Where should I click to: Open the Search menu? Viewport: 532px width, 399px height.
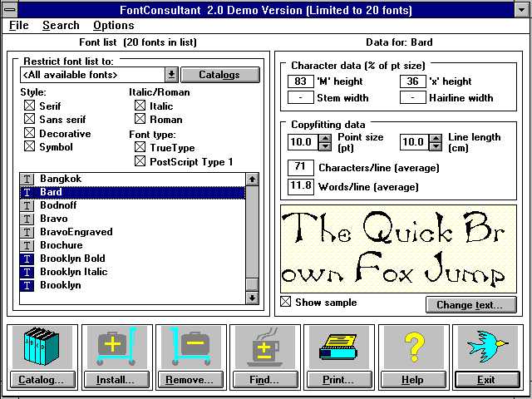click(61, 26)
